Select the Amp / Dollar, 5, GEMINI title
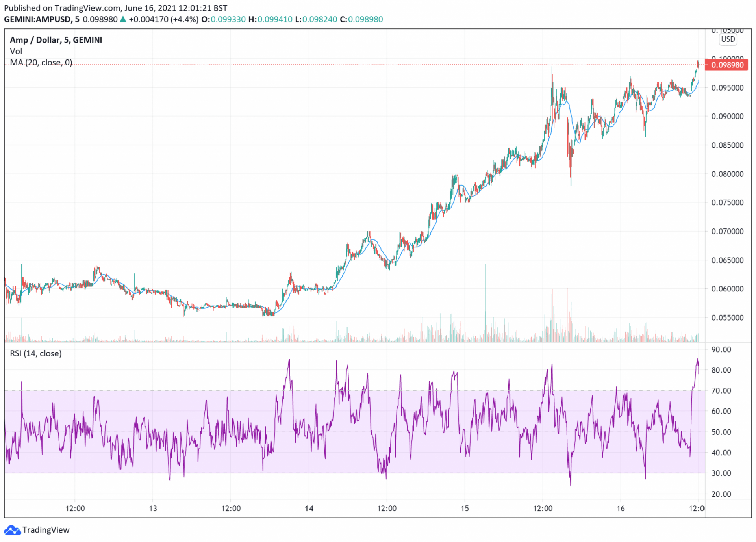This screenshot has height=542, width=756. tap(56, 40)
